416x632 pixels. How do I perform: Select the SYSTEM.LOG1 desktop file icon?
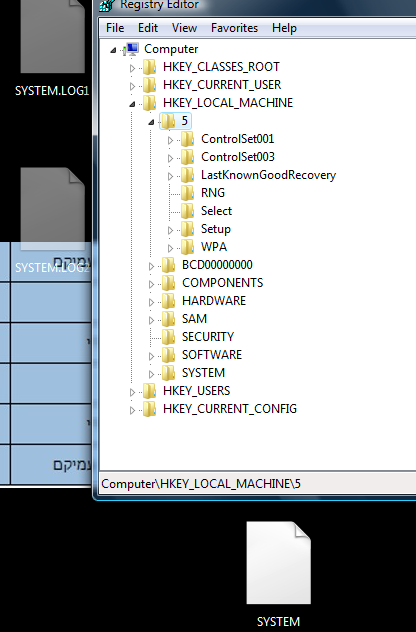[x=53, y=36]
